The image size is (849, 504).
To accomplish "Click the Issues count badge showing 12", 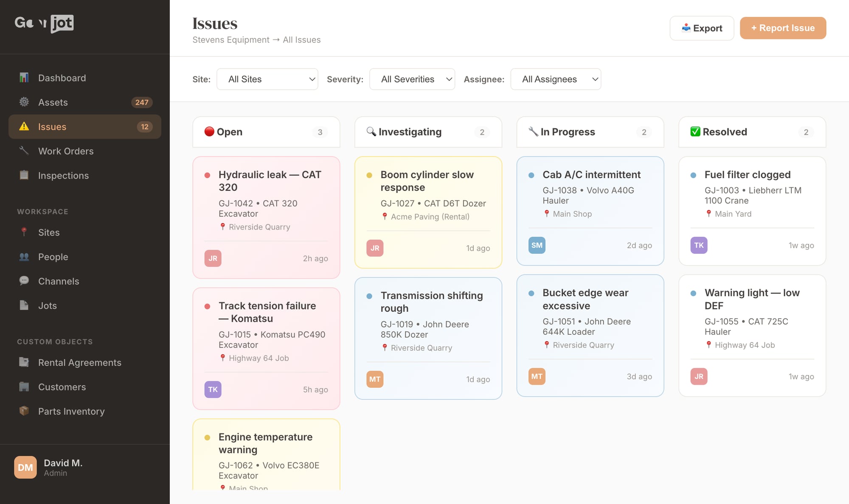I will 145,126.
